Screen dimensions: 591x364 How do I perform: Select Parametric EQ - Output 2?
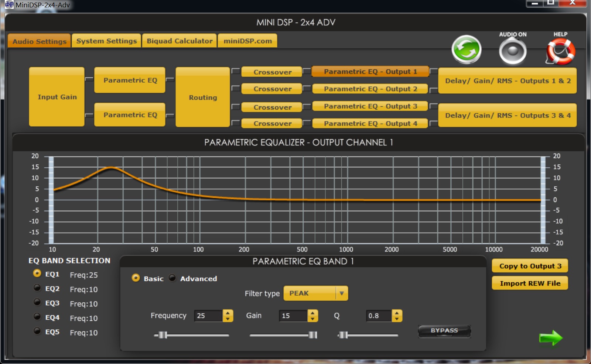(x=370, y=89)
